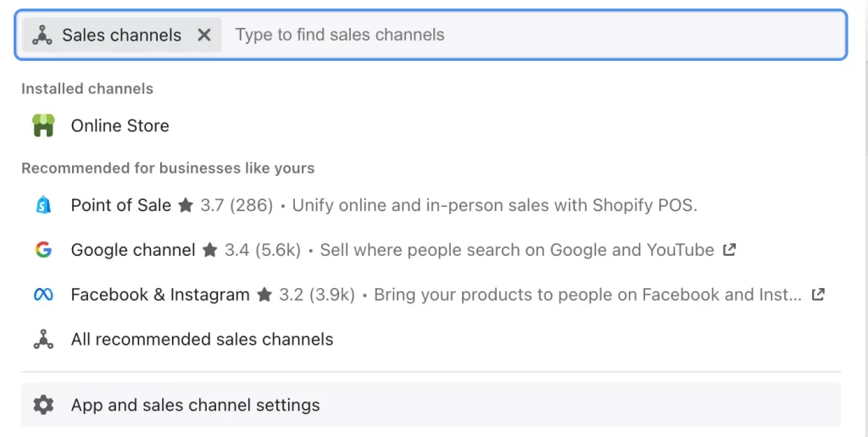Focus the Type to find sales channels field
Viewport: 868px width, 437px height.
[x=534, y=35]
